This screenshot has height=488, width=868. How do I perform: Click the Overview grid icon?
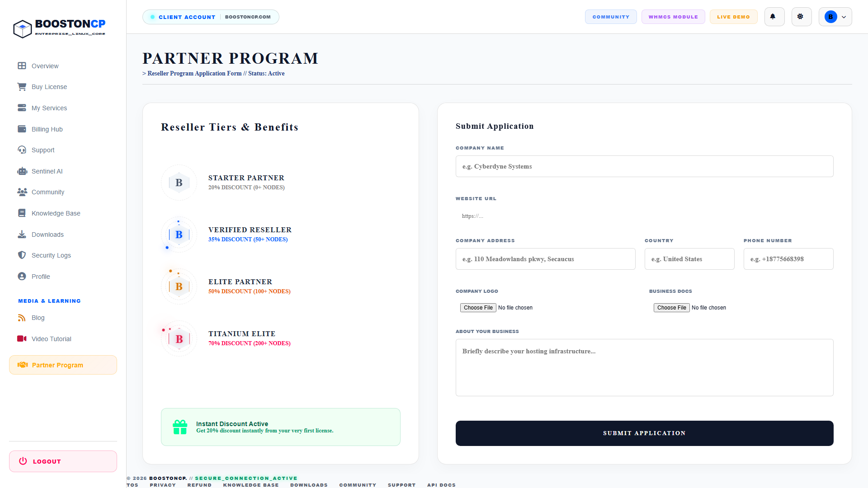[22, 66]
